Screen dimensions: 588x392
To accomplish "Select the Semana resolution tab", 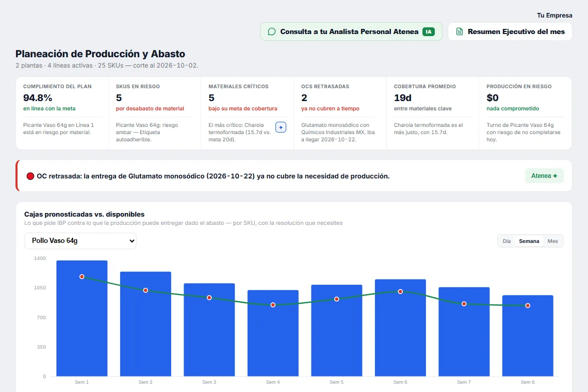I will 529,241.
